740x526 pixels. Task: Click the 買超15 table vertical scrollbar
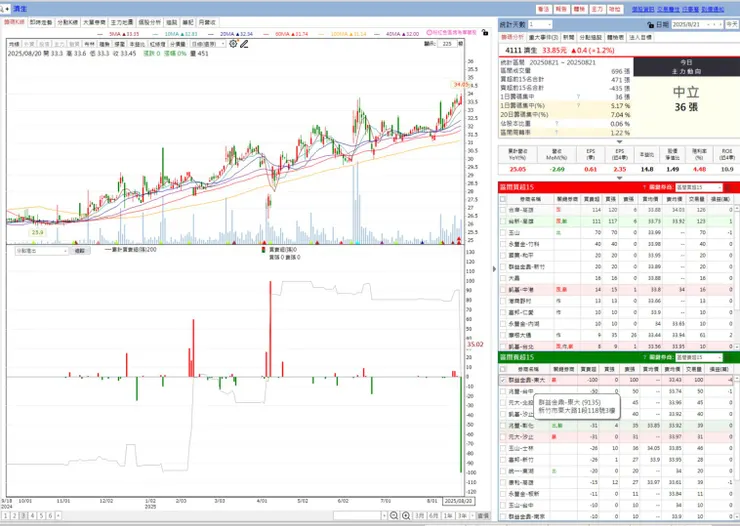(x=737, y=278)
